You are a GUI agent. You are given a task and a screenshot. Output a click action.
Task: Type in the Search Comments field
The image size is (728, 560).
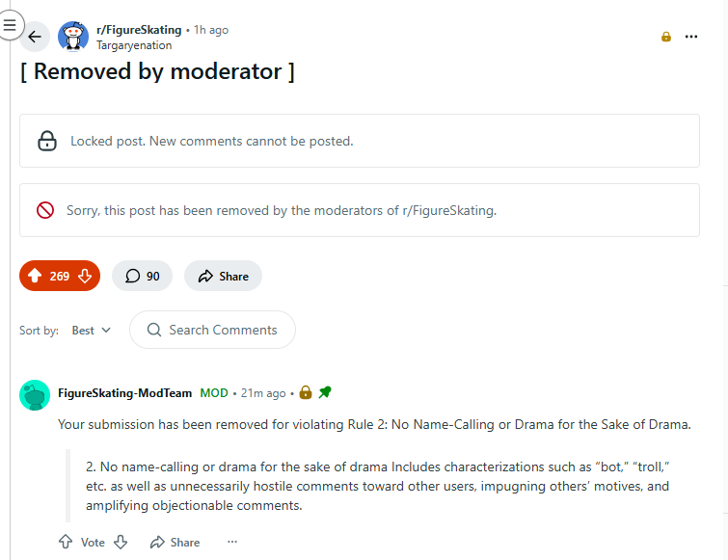[222, 330]
